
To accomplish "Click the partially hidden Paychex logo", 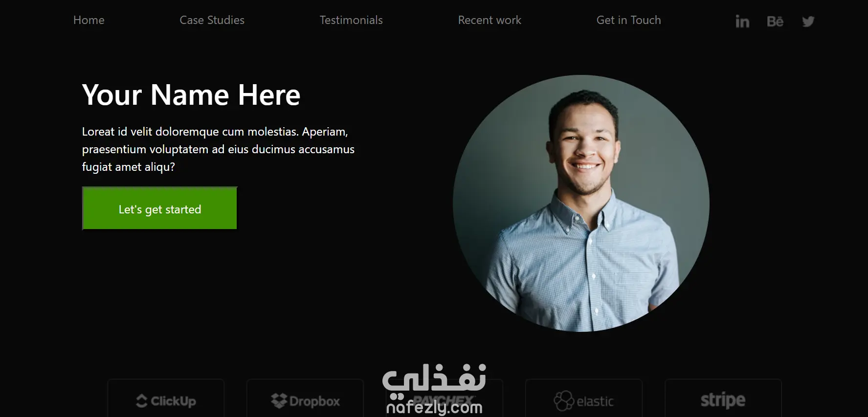I will coord(444,399).
